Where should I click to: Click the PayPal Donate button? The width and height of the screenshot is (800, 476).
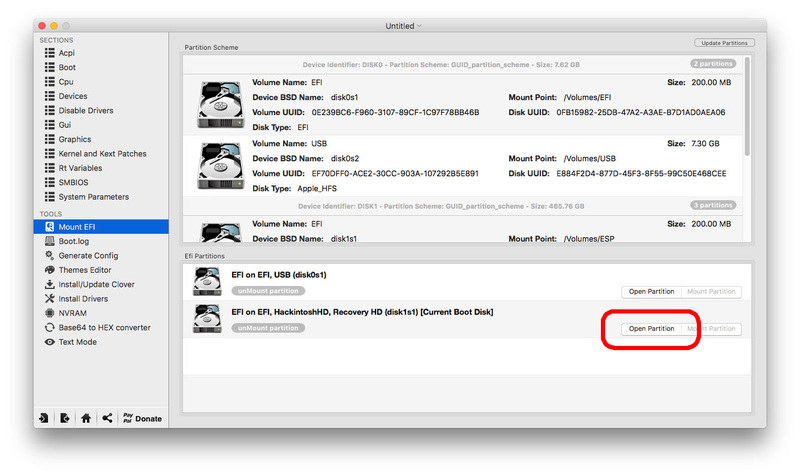[x=142, y=418]
